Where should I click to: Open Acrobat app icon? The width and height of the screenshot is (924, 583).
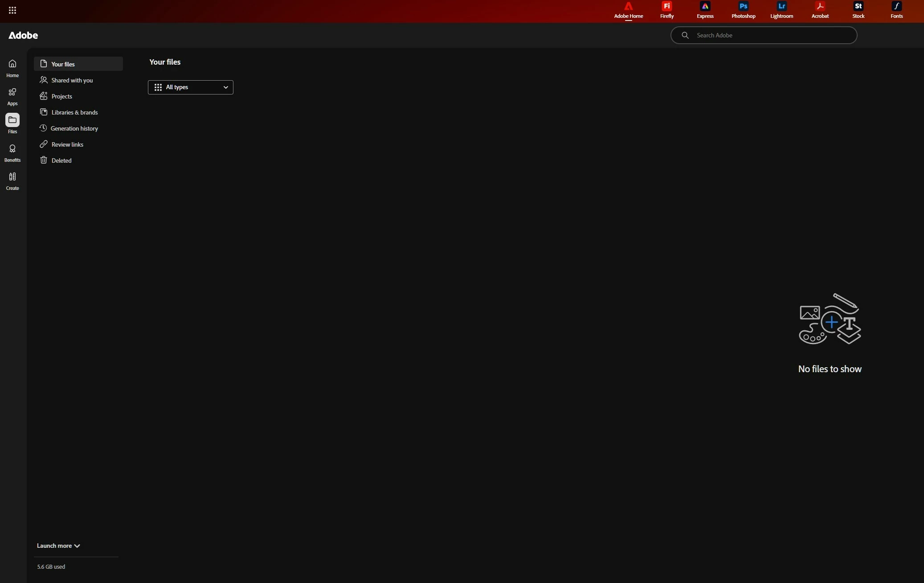[820, 10]
